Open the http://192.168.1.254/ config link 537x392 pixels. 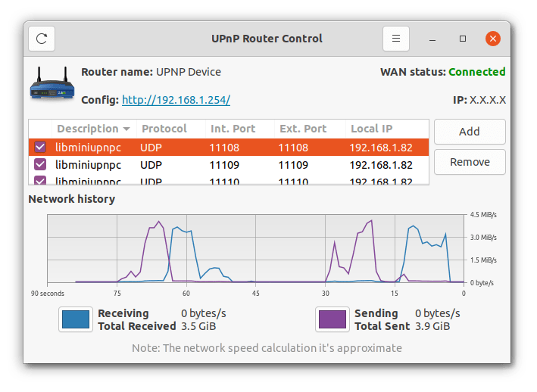176,100
